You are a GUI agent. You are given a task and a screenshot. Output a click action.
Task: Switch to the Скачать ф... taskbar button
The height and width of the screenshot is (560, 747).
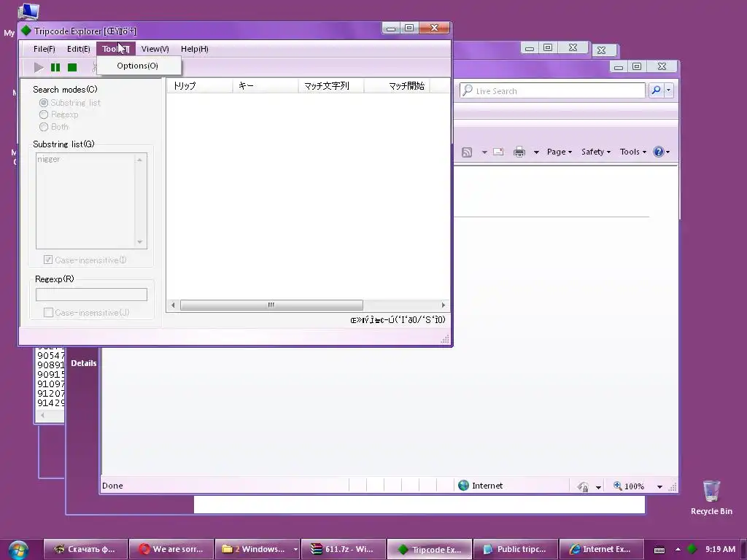(x=86, y=549)
